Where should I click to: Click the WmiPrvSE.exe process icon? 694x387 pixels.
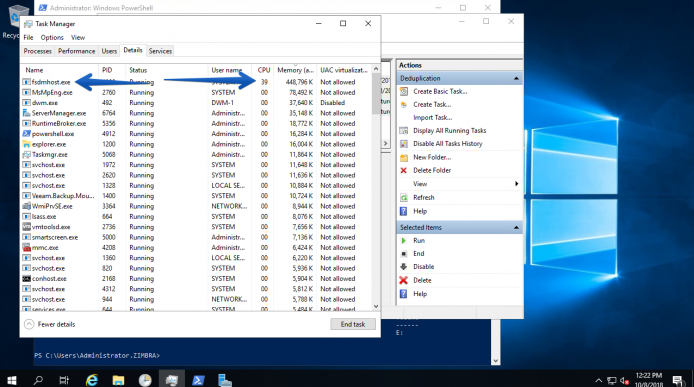point(27,206)
